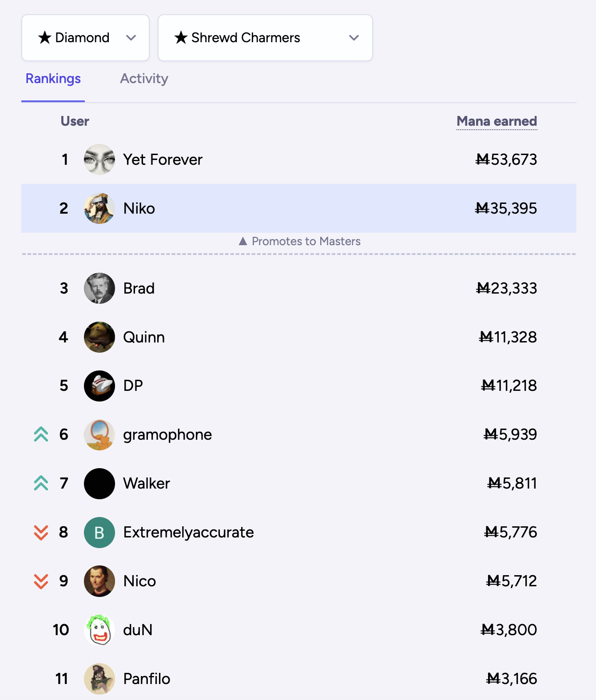This screenshot has width=596, height=700.
Task: Open Yet Forever's avatar
Action: tap(99, 159)
